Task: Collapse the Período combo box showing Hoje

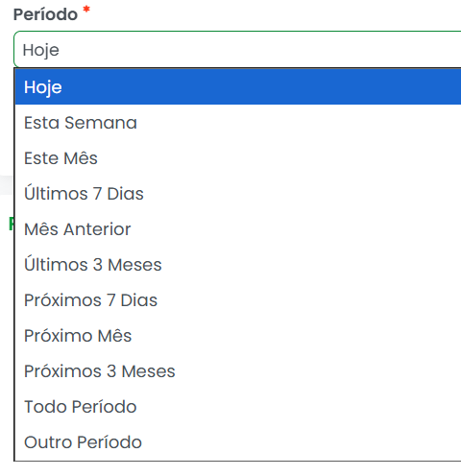Action: point(237,50)
